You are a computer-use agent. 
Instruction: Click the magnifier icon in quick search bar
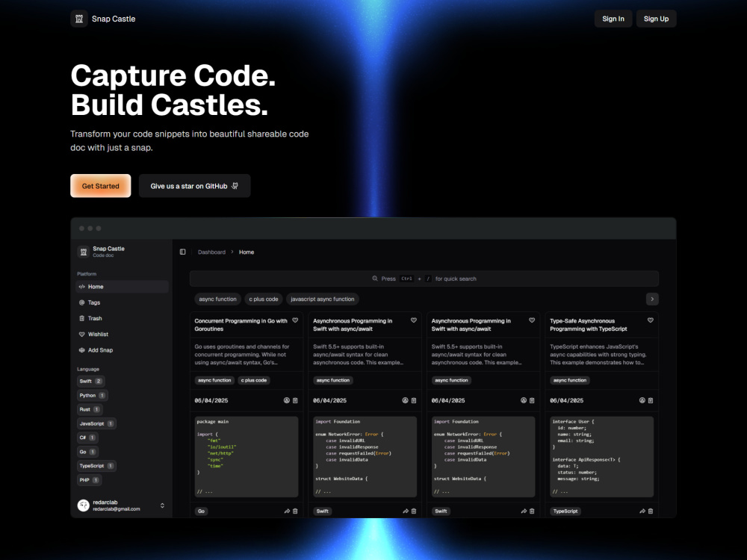pyautogui.click(x=375, y=279)
